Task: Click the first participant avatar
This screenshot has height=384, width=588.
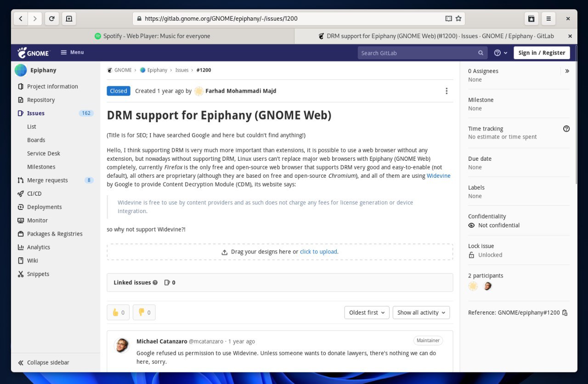Action: coord(473,286)
